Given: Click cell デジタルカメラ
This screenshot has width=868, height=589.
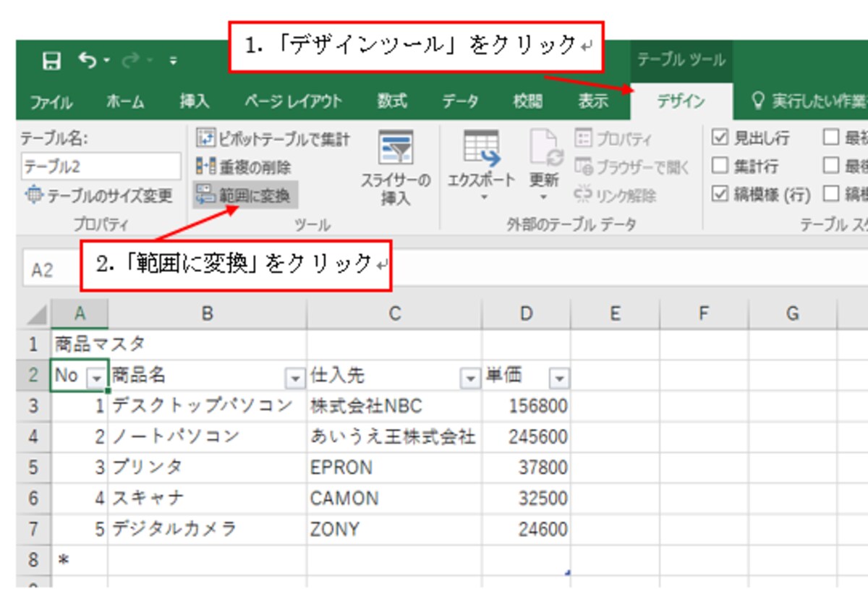Looking at the screenshot, I should pos(207,530).
